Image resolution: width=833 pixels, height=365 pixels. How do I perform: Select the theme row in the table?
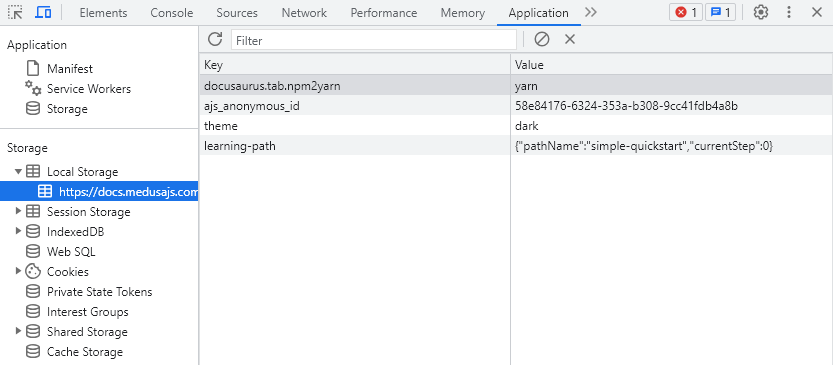tap(515, 126)
